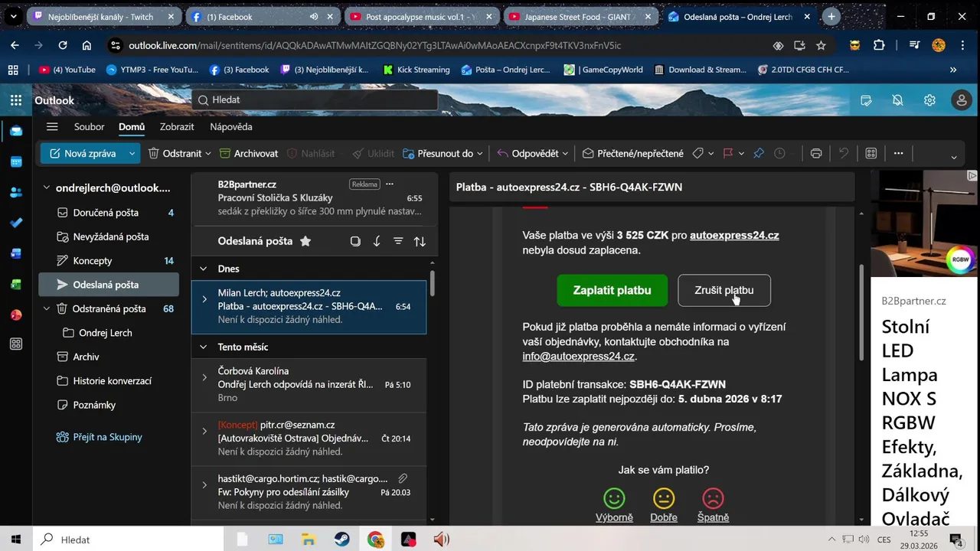Open Outlook settings gear
The width and height of the screenshot is (980, 551).
[929, 100]
